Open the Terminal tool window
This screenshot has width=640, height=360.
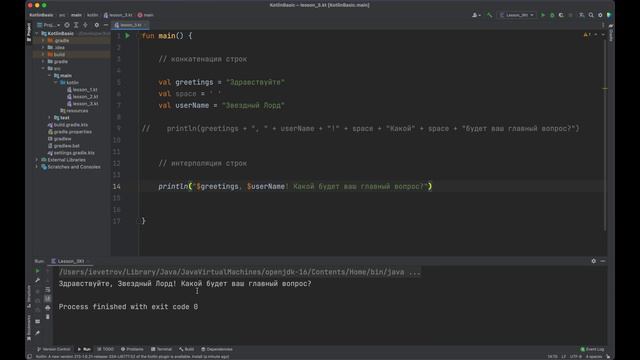coord(161,349)
